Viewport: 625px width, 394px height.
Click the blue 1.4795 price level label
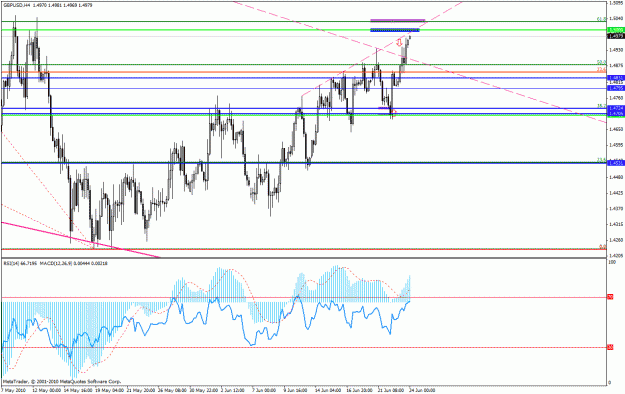615,88
